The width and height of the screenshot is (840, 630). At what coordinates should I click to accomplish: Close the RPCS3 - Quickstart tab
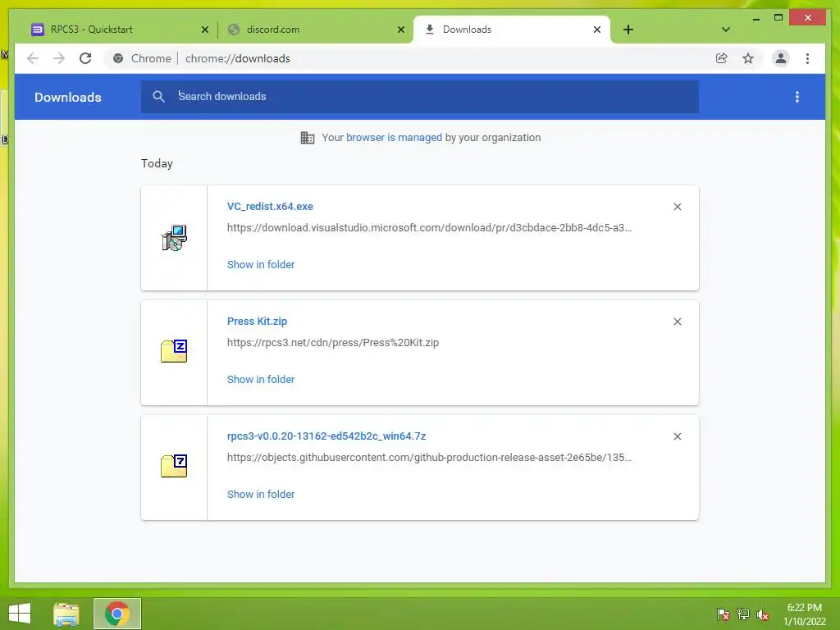coord(204,30)
